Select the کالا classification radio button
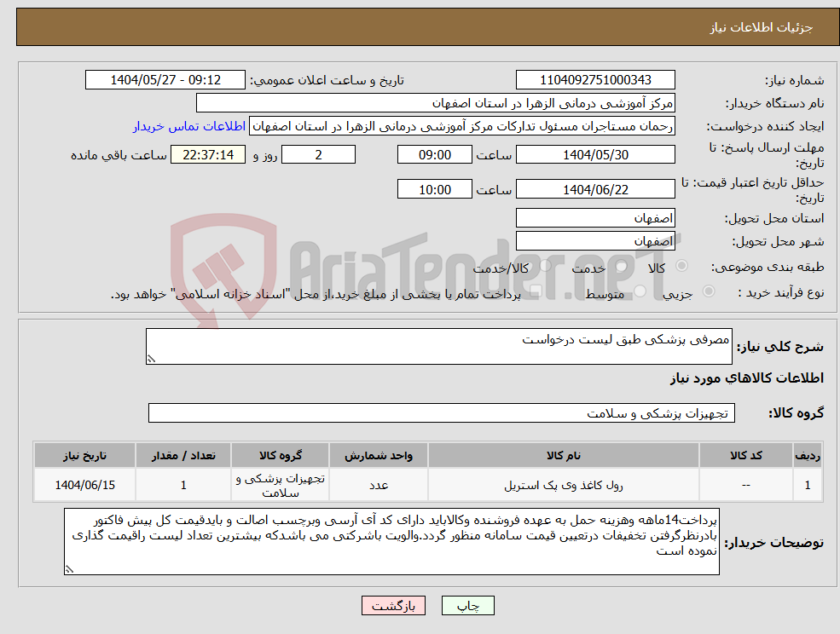 pyautogui.click(x=681, y=266)
